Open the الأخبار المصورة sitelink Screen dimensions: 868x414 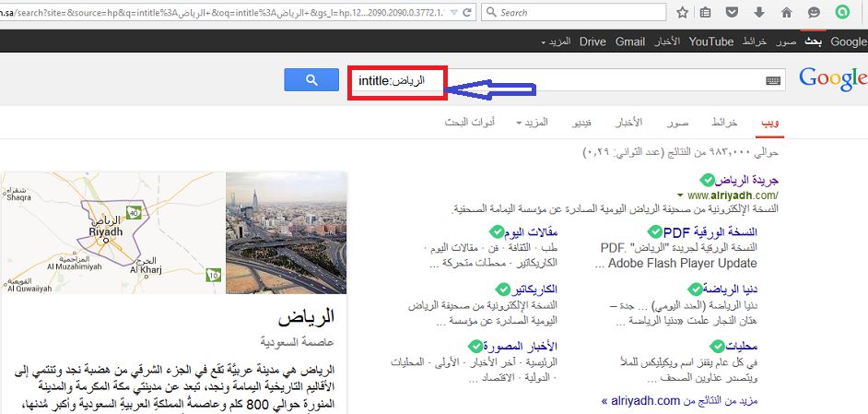[521, 347]
